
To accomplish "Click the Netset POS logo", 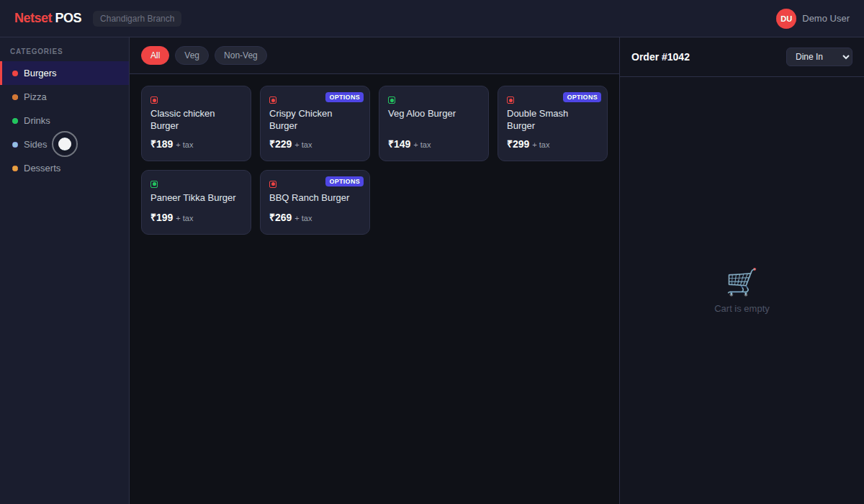I will point(48,19).
